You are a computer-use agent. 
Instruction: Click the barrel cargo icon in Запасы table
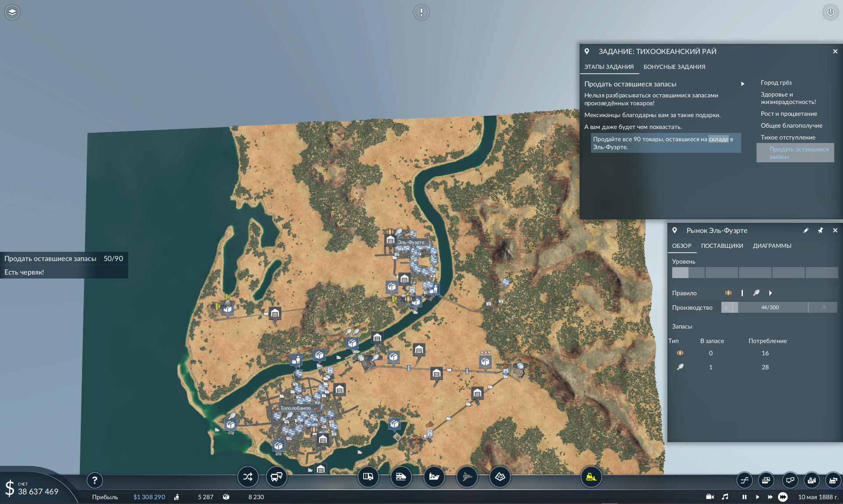[680, 353]
